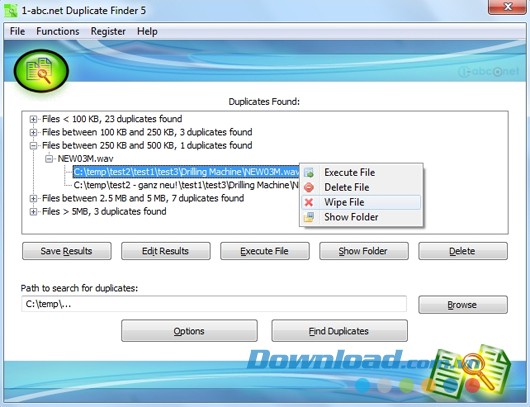Screen dimensions: 530x407
Task: Collapse the NEW03M.wav node
Action: [49, 159]
